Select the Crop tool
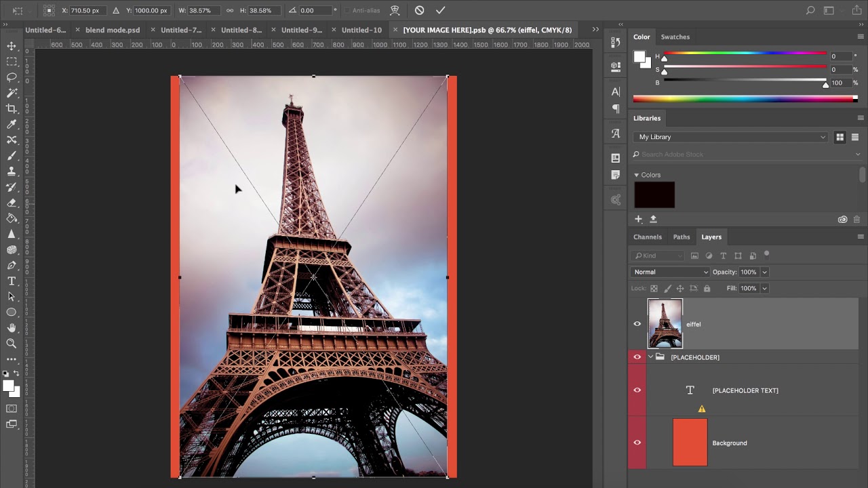This screenshot has height=488, width=868. point(12,108)
